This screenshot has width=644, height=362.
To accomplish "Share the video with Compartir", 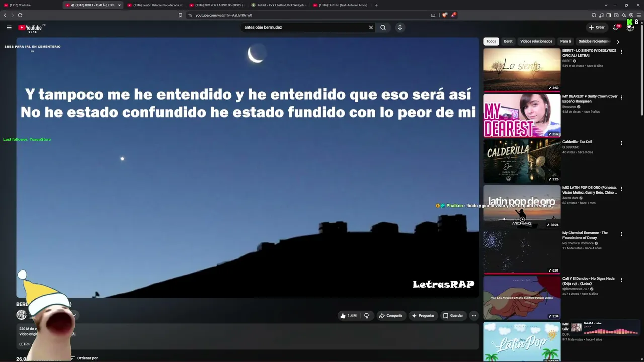I will coord(390,316).
